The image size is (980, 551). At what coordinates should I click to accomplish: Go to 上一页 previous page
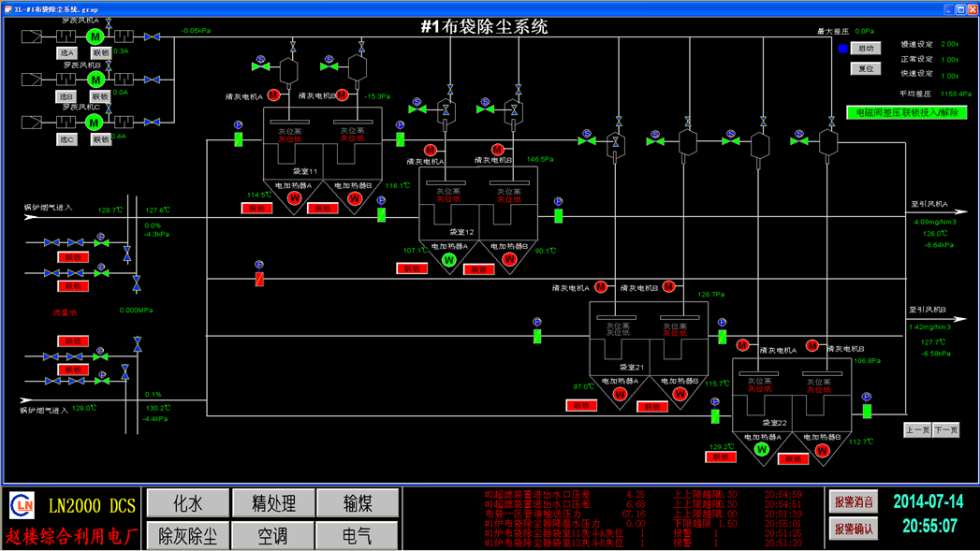pos(917,429)
